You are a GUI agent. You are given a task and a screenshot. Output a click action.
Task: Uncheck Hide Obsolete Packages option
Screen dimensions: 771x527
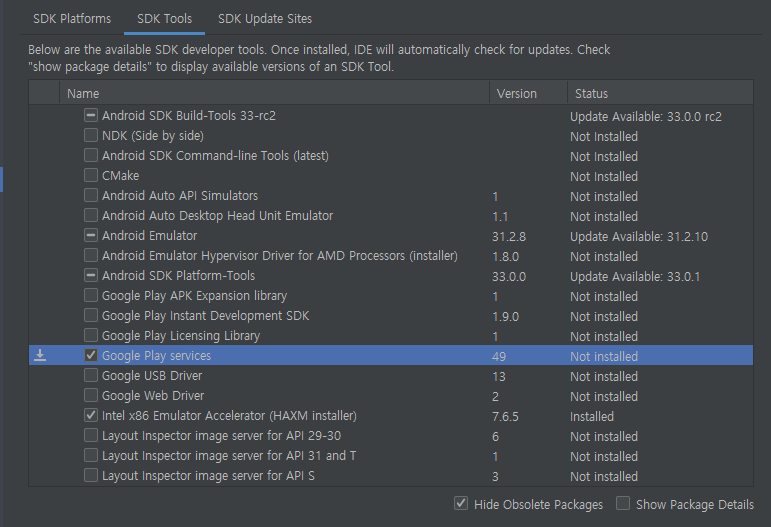click(x=461, y=503)
